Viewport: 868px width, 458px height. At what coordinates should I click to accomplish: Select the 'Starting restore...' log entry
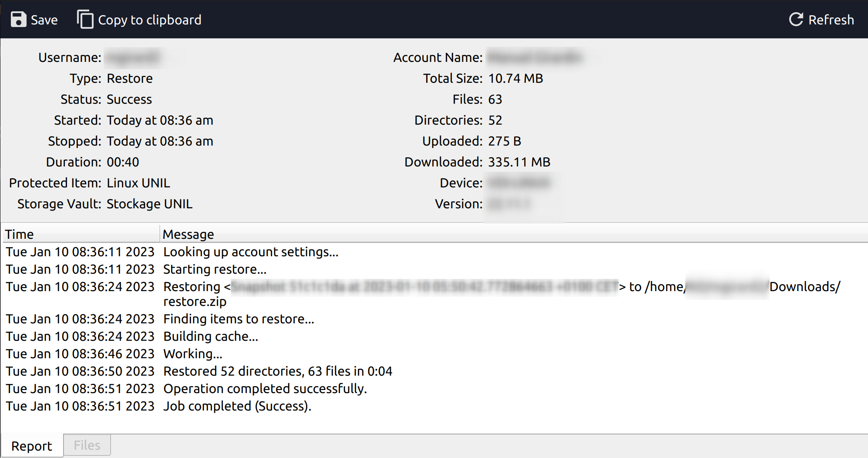(x=215, y=269)
